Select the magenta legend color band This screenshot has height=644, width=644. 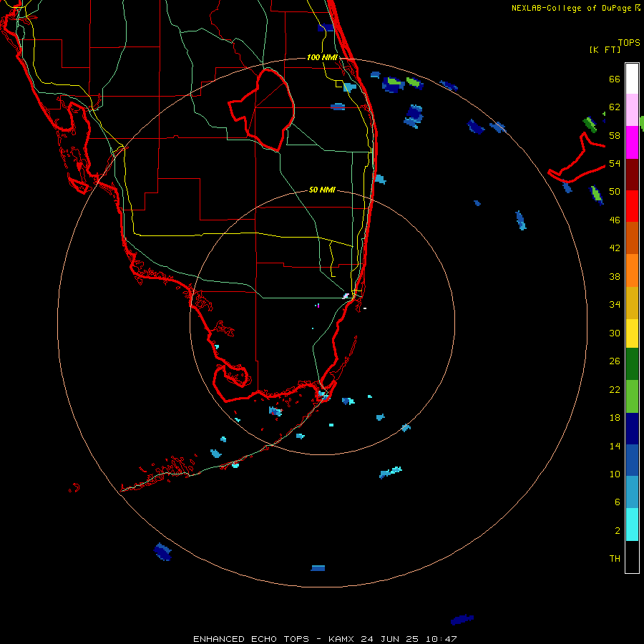(x=632, y=142)
